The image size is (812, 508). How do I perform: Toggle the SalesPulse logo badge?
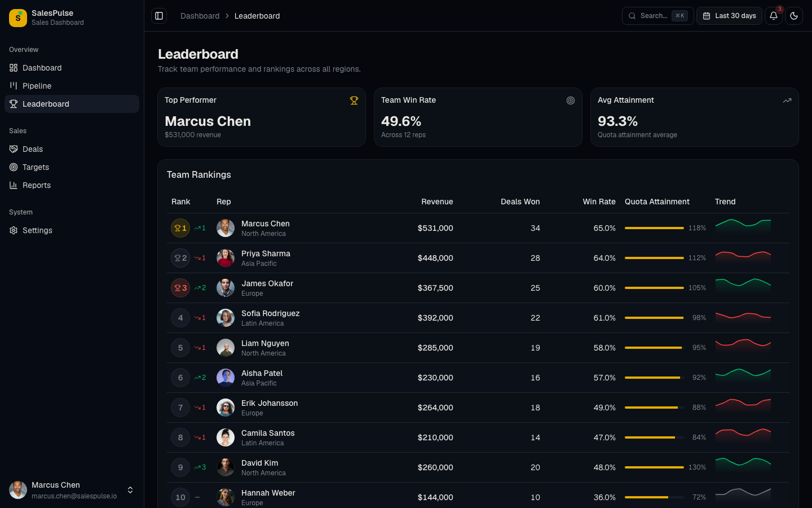pyautogui.click(x=17, y=18)
